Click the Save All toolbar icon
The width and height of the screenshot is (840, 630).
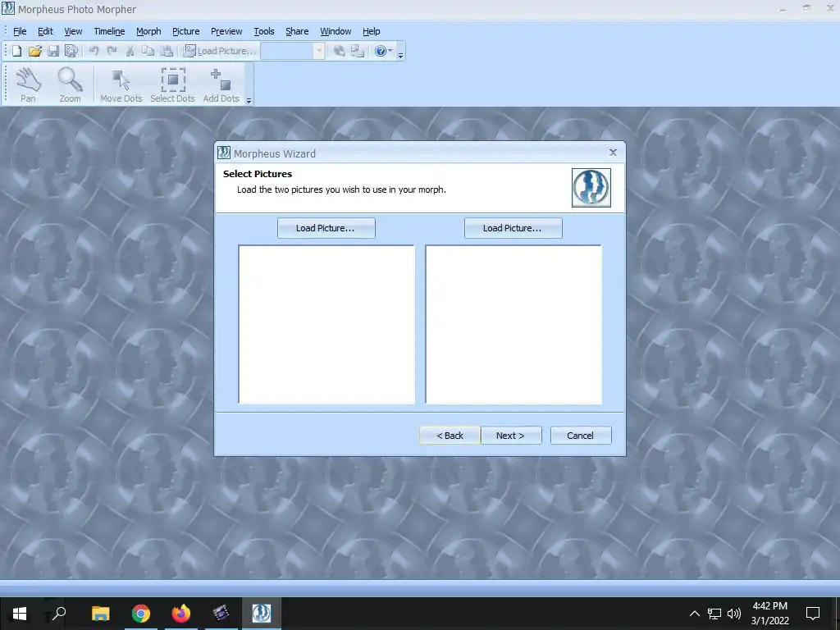point(71,51)
